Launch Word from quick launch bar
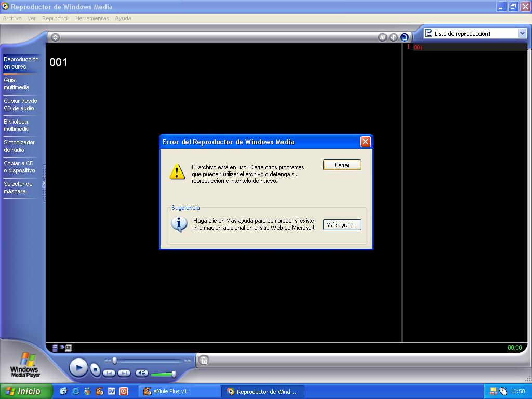Screen dimensions: 532x399 click(x=112, y=391)
